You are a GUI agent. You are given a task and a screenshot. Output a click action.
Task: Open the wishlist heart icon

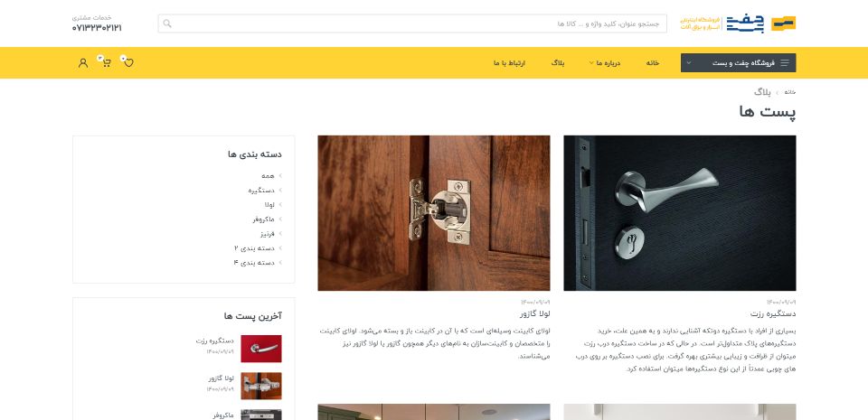(x=127, y=62)
